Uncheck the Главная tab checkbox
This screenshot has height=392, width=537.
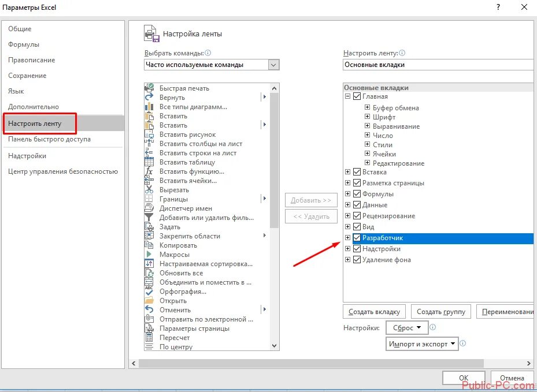point(357,96)
